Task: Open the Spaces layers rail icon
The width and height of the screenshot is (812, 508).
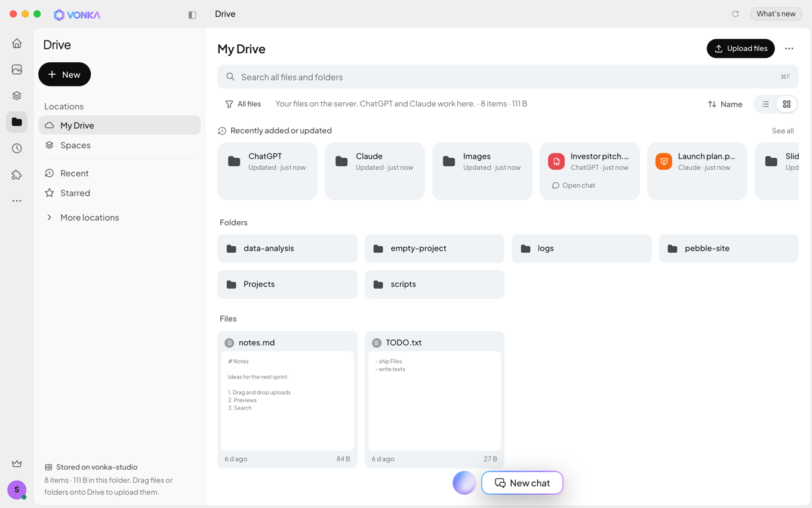Action: [17, 96]
